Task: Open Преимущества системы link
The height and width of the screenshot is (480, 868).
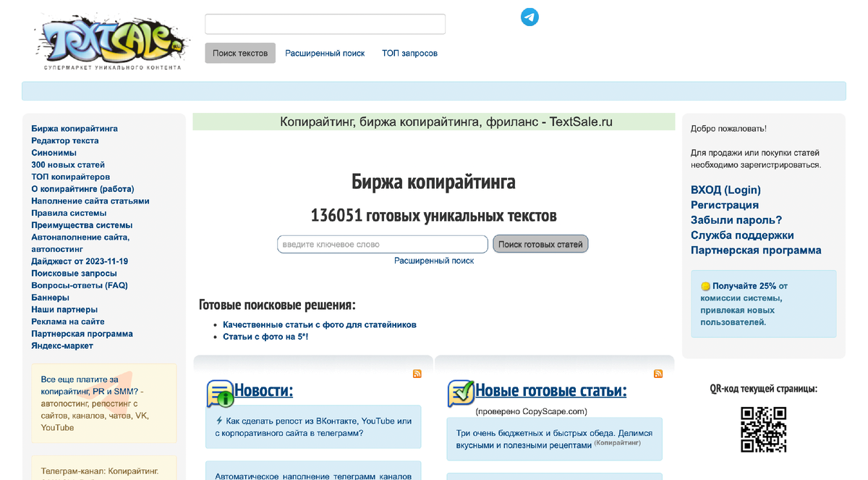Action: (82, 225)
